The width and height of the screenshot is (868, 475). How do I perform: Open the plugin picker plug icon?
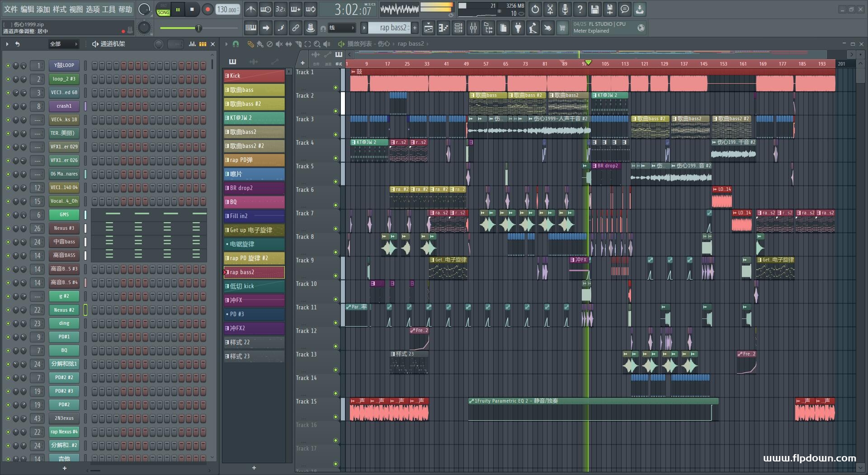coord(518,28)
